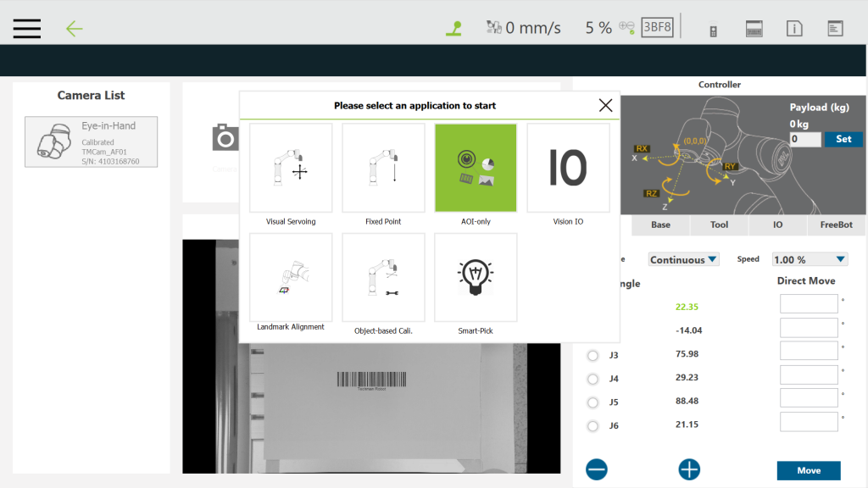This screenshot has width=868, height=488.
Task: Open the hamburger main menu
Action: click(27, 28)
